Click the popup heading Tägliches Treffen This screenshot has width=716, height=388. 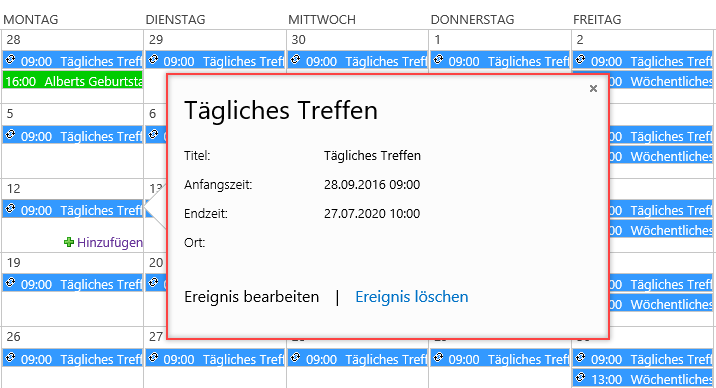click(x=281, y=111)
